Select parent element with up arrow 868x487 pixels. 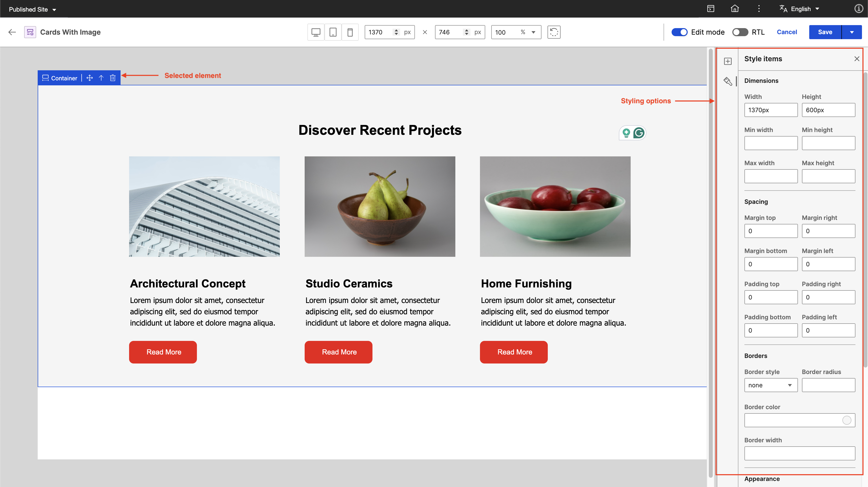coord(101,78)
